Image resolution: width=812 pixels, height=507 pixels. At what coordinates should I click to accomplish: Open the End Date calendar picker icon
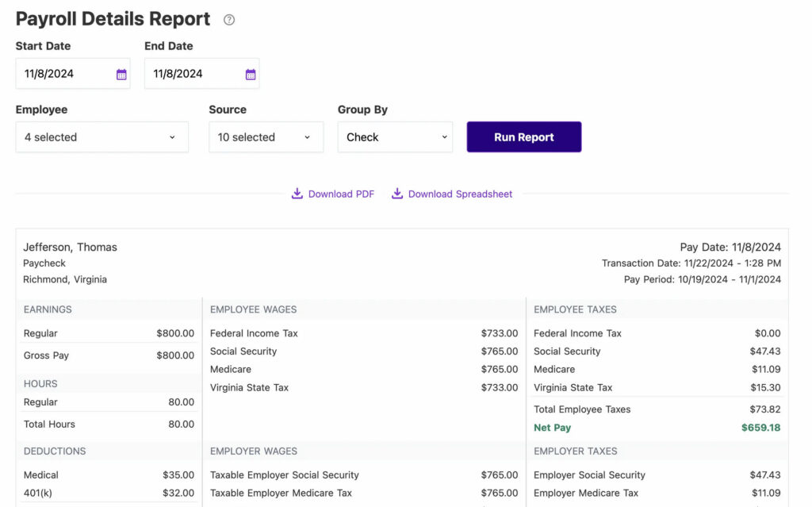250,74
